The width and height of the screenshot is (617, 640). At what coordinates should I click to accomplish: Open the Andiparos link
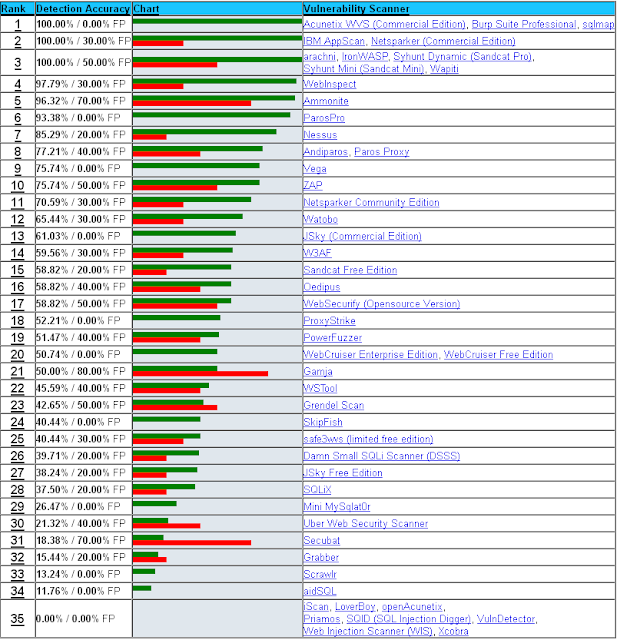tap(326, 152)
